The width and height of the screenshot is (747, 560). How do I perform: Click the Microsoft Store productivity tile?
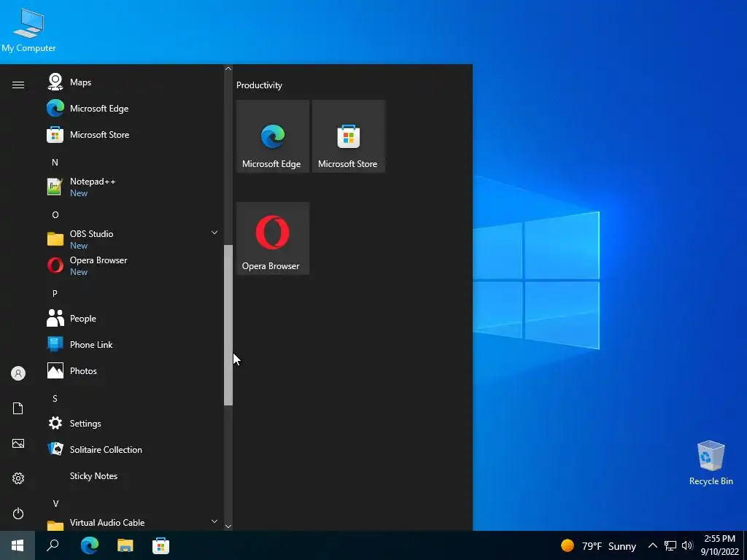(x=348, y=136)
